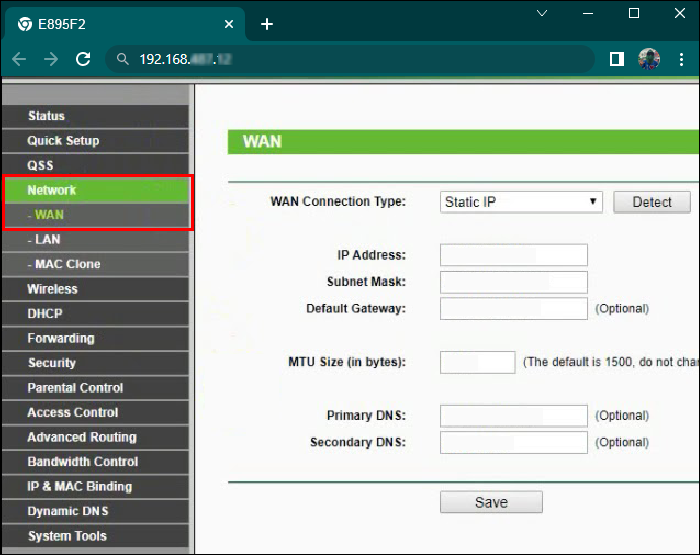Open the Chrome profile avatar
Image resolution: width=700 pixels, height=555 pixels.
649,59
